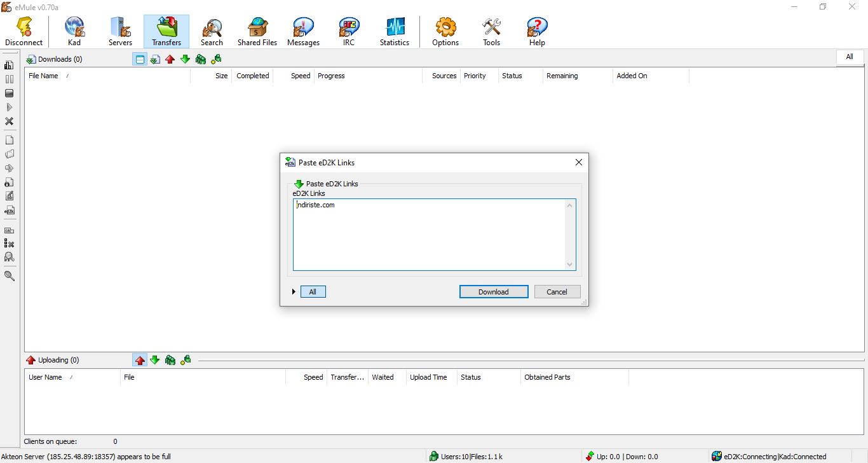Sort uploads by User Name column
Viewport: 868px width, 463px height.
point(72,377)
